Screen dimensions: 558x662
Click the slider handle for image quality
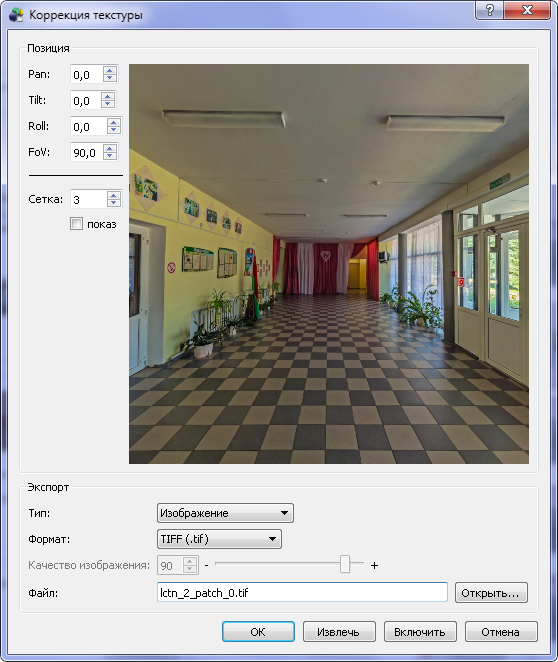[345, 564]
